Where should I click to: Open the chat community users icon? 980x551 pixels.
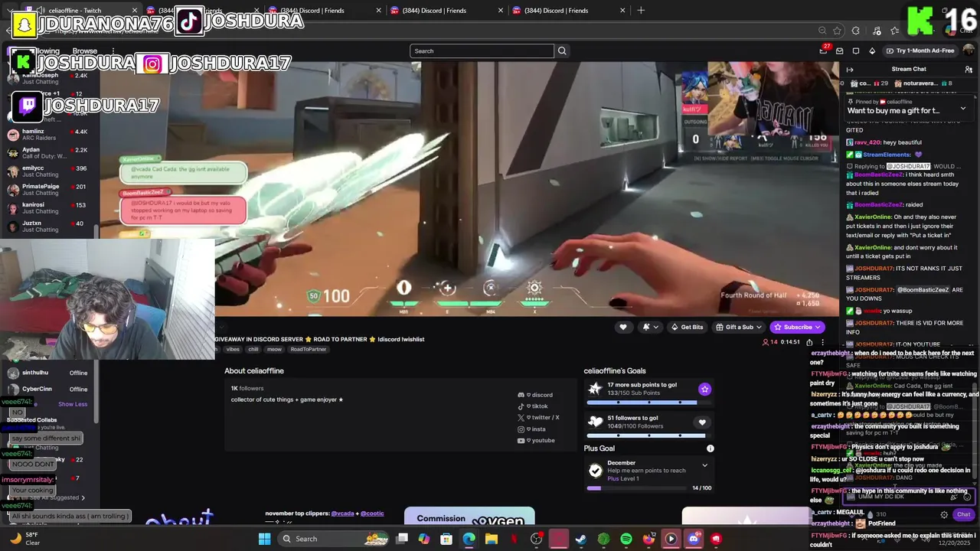pos(969,69)
